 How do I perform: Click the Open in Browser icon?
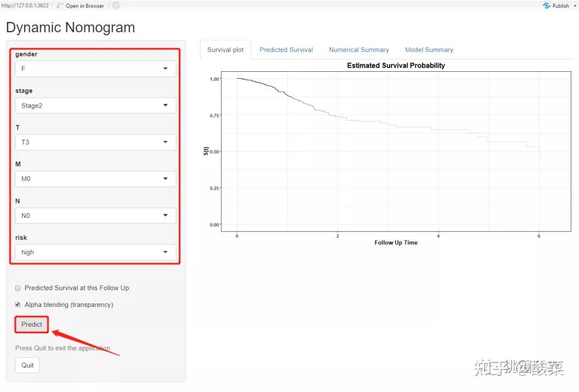click(60, 5)
